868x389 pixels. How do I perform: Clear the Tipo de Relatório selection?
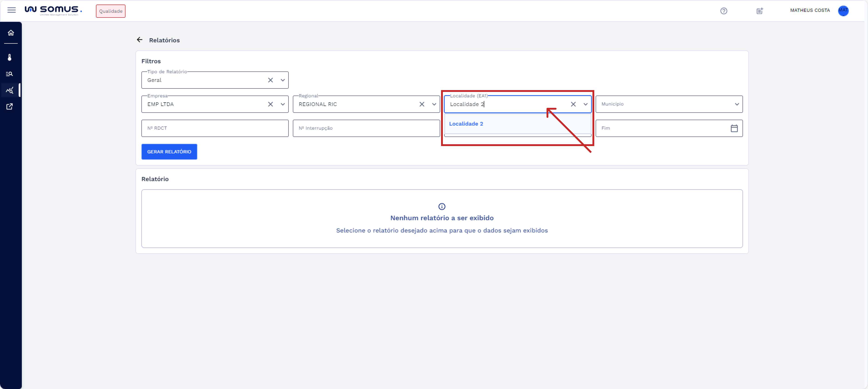tap(270, 80)
